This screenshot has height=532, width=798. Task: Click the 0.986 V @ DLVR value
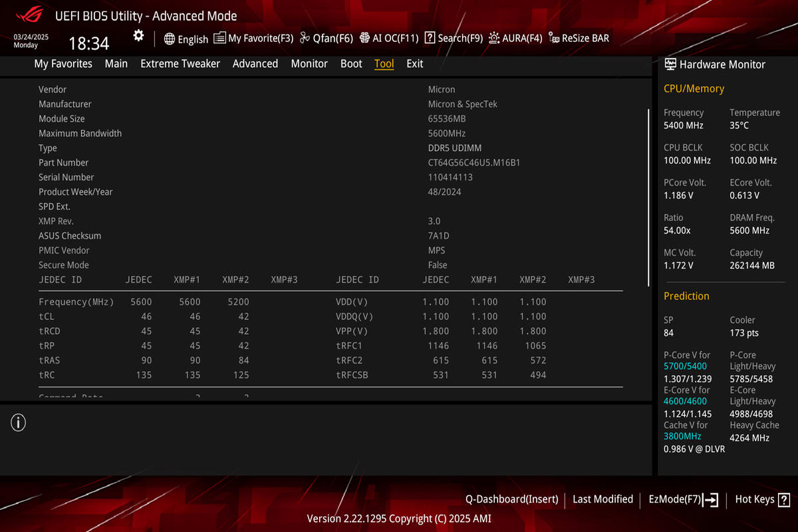coord(694,449)
